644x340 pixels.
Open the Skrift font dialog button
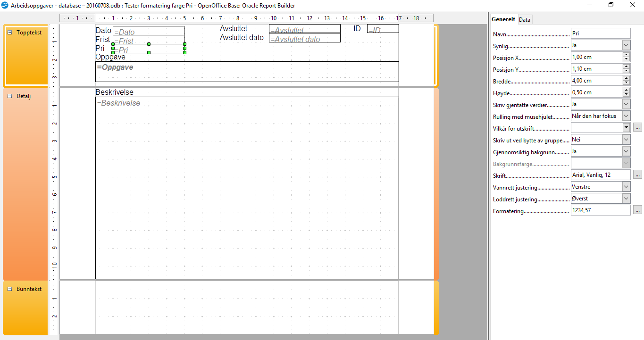[x=637, y=175]
